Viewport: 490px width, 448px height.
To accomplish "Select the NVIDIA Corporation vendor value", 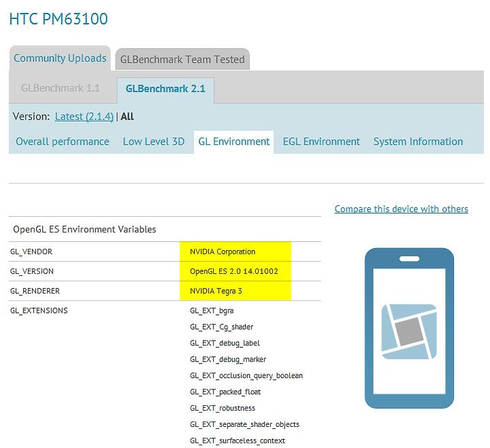I will click(x=223, y=252).
